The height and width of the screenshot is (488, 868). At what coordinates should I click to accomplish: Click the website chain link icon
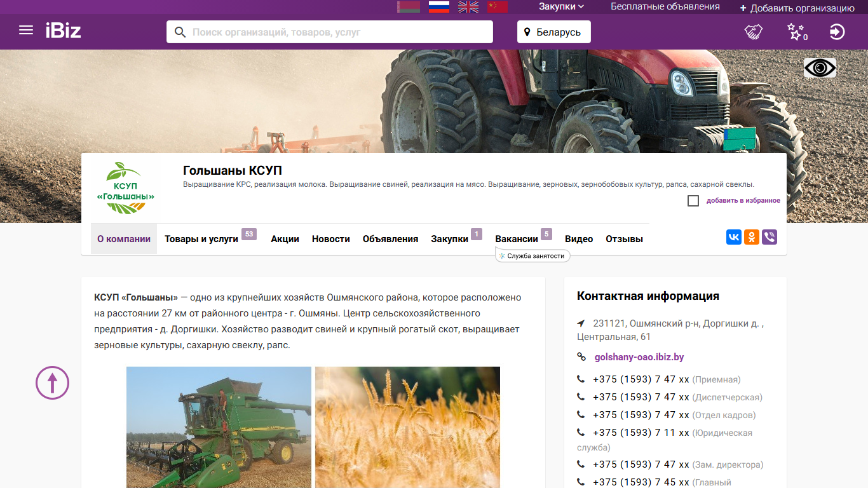(x=581, y=357)
